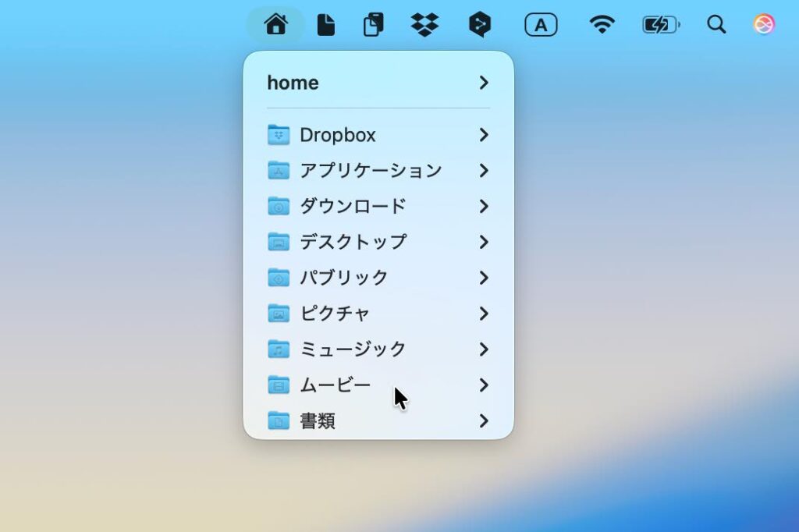The height and width of the screenshot is (532, 799).
Task: Open the document icon in menu bar
Action: [325, 25]
